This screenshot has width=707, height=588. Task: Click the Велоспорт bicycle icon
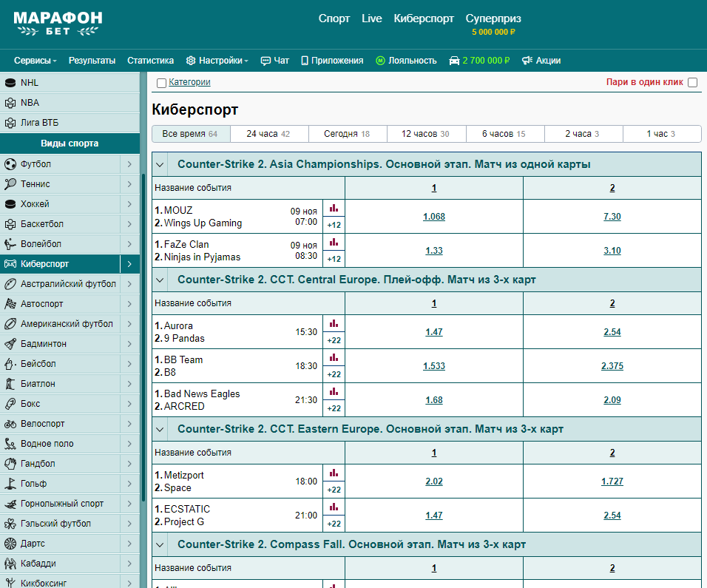tap(10, 424)
